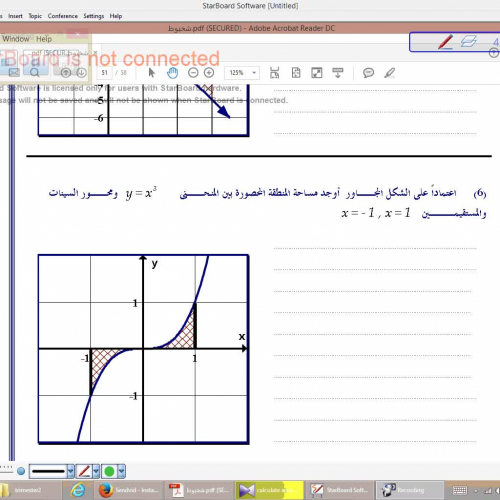
Task: Open the Settings menu
Action: click(94, 16)
